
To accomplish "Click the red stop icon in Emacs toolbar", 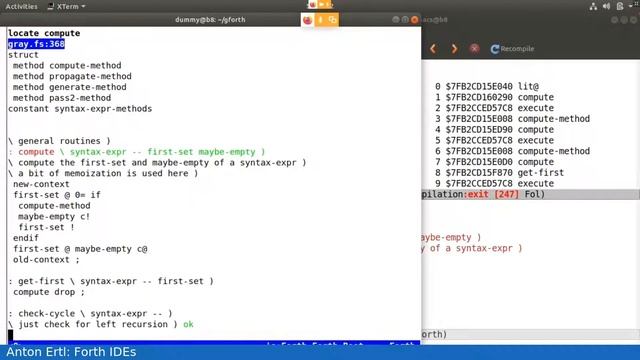I will (474, 49).
